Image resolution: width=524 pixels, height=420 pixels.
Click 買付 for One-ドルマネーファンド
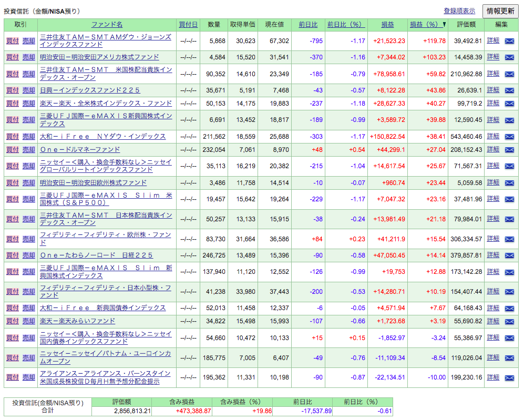coord(13,150)
